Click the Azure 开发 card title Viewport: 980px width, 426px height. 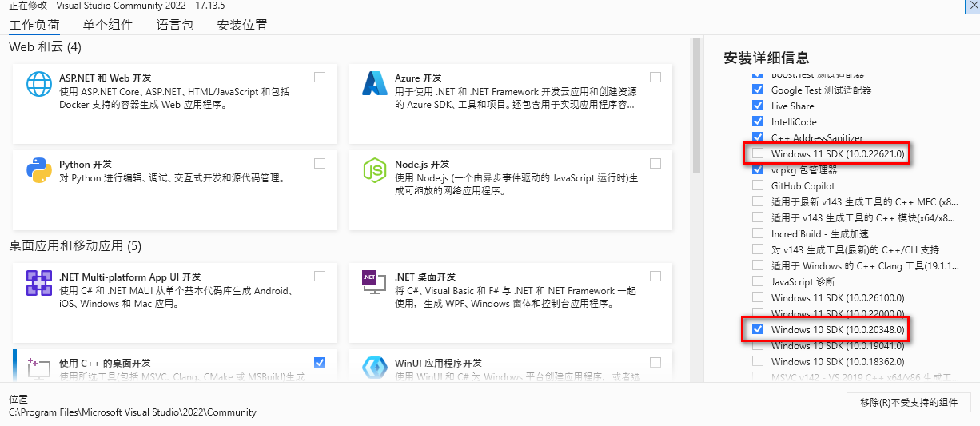pyautogui.click(x=418, y=78)
